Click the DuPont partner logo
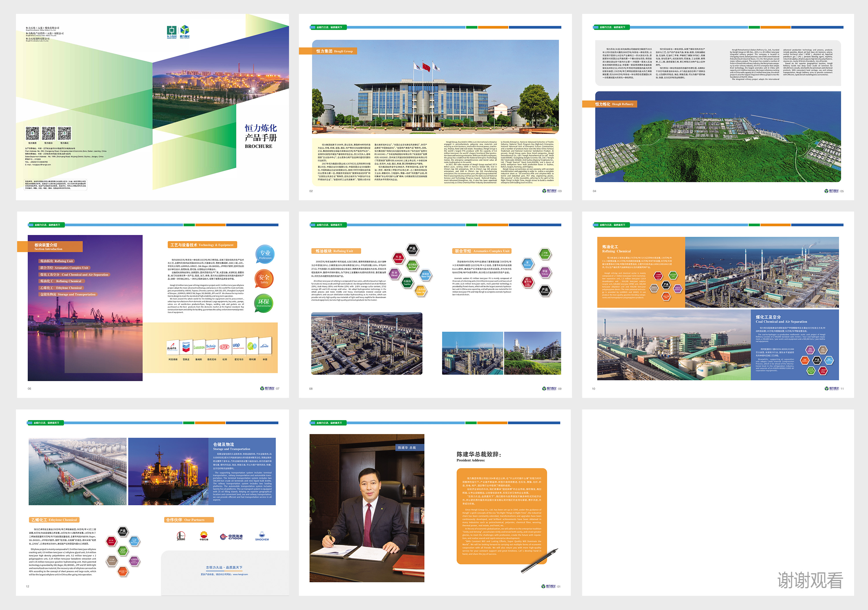 click(x=225, y=346)
